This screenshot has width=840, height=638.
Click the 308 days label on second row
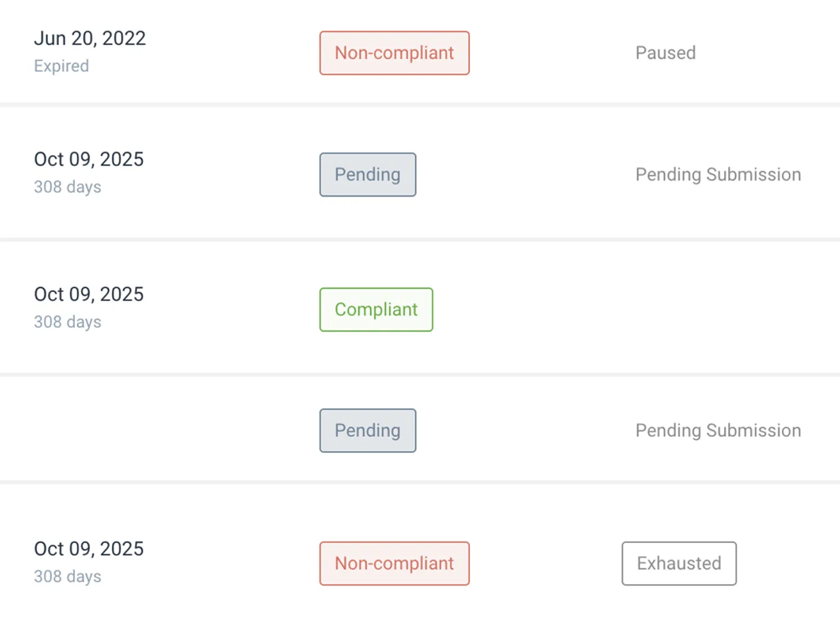point(67,187)
